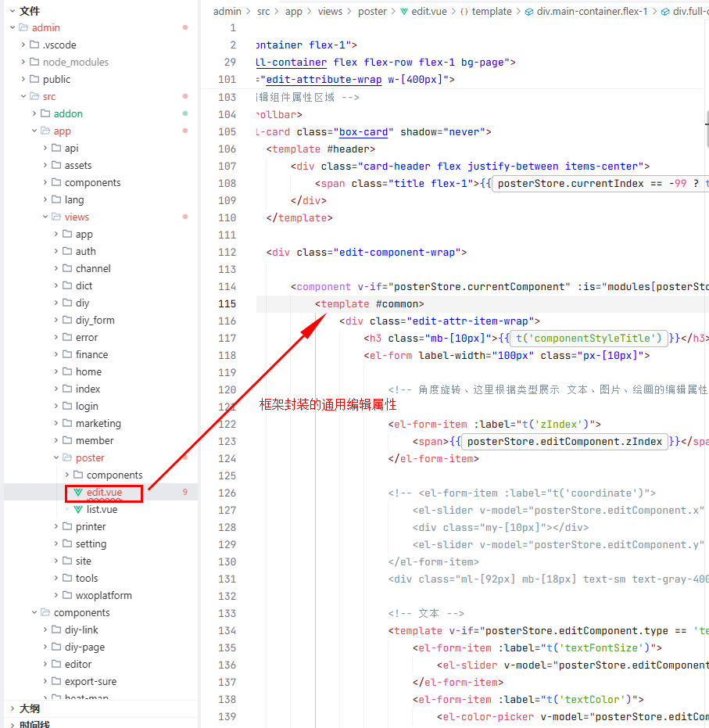Click the Vue icon in the breadcrumb bar
Viewport: 709px width, 728px height.
pos(404,12)
